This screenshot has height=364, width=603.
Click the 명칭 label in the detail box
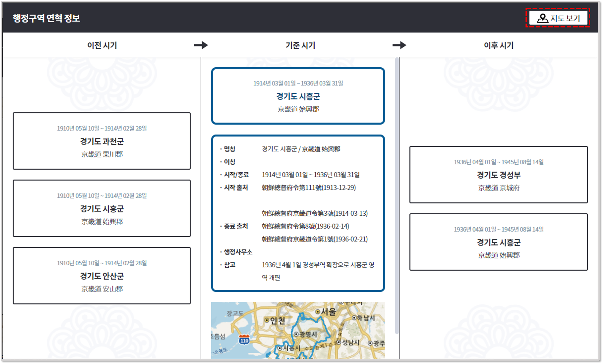pos(230,149)
